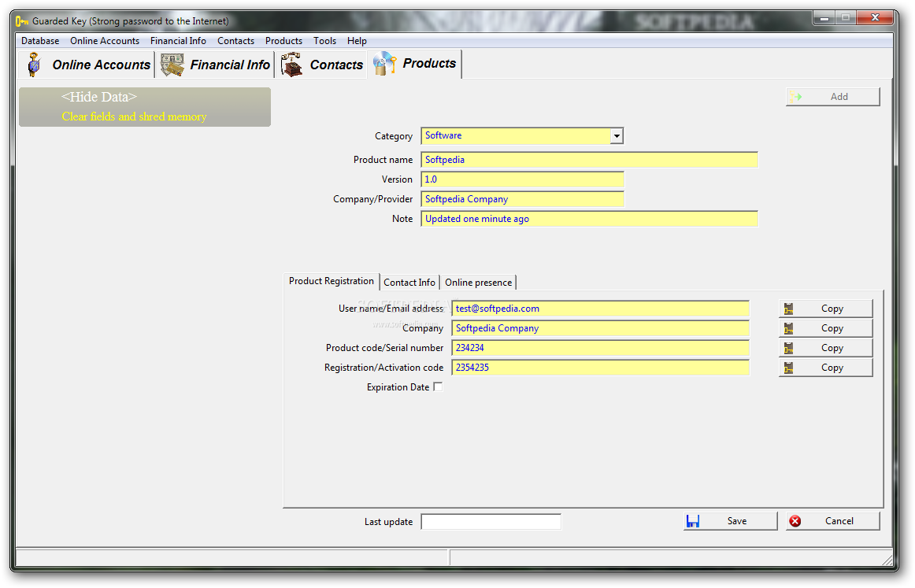Click the Cancel button
Viewport: 915px width, 588px height.
(x=833, y=522)
